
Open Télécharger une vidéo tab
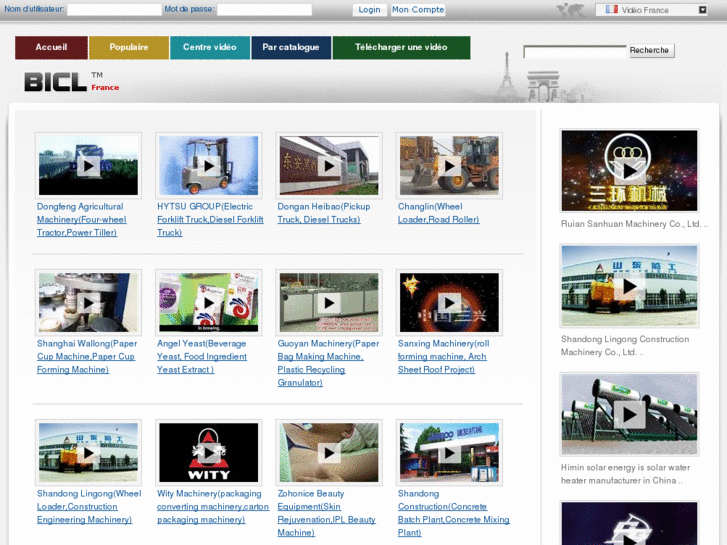point(401,47)
